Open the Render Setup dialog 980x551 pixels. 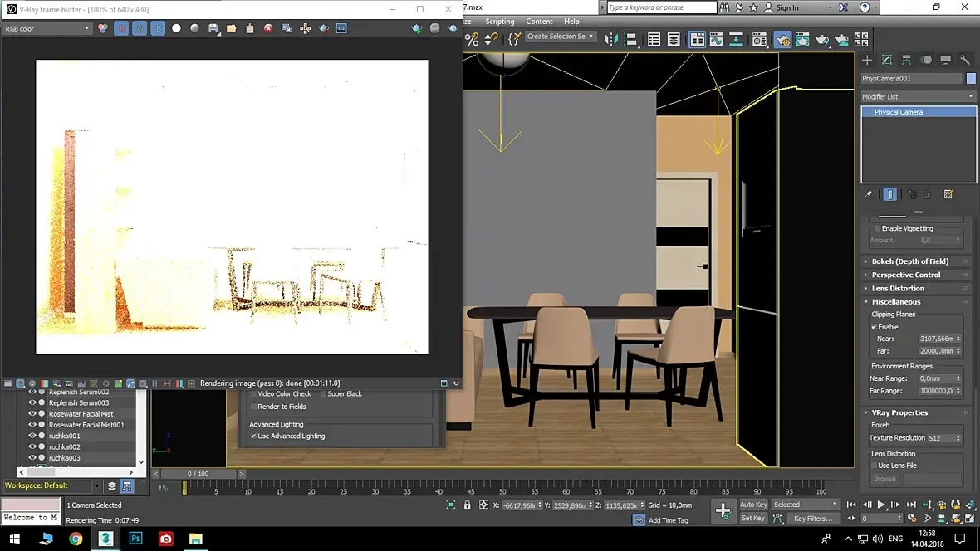(783, 40)
